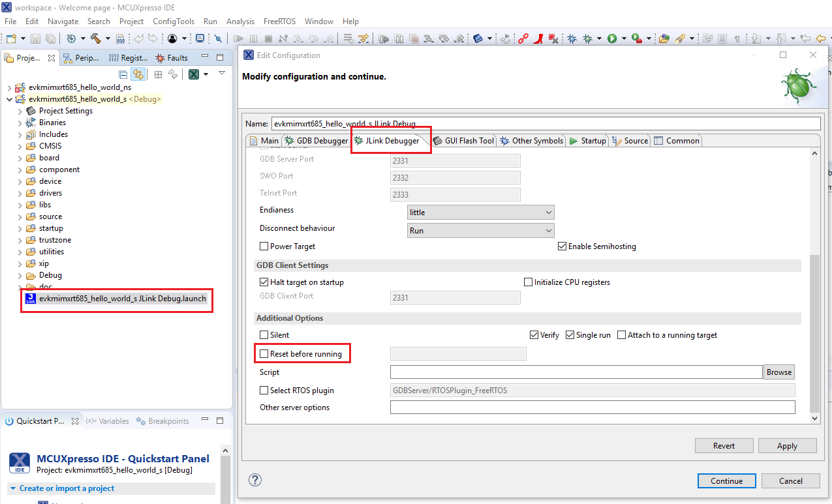This screenshot has width=832, height=504.
Task: Click the open folder toolbar icon
Action: 664,38
